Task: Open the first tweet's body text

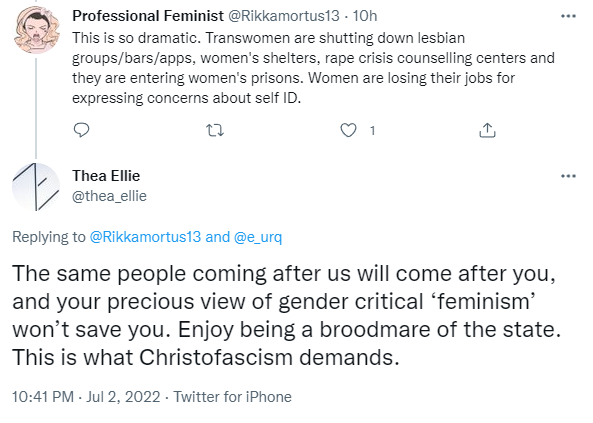Action: click(314, 68)
